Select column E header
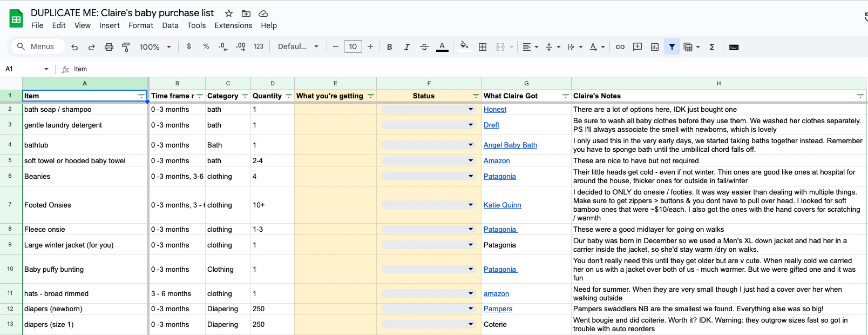The width and height of the screenshot is (868, 335). coord(335,83)
